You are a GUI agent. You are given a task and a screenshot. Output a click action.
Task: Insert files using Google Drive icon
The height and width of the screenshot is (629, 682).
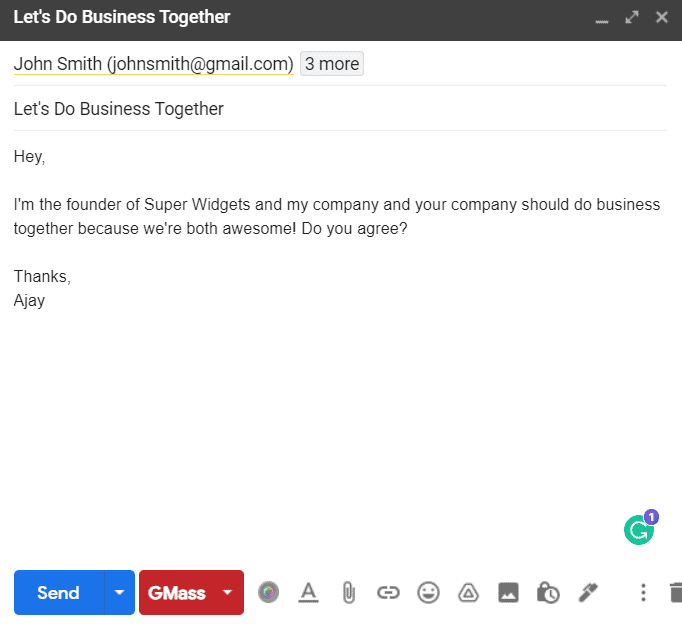click(x=468, y=592)
